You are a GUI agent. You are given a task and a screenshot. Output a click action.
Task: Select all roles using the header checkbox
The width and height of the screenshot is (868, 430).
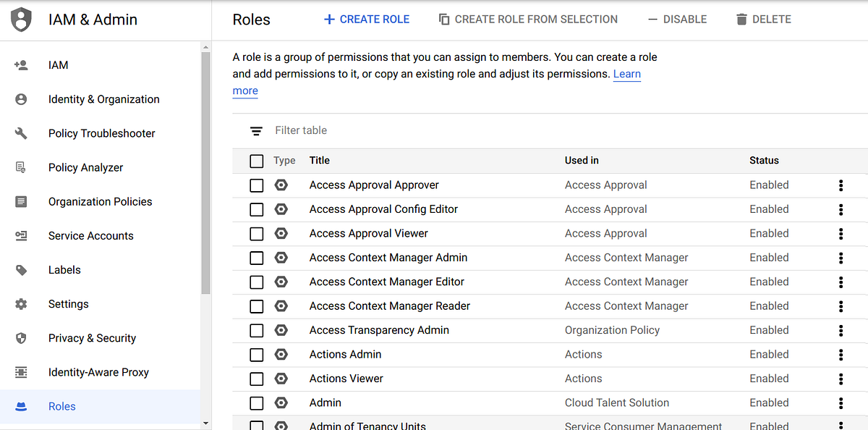pos(256,161)
